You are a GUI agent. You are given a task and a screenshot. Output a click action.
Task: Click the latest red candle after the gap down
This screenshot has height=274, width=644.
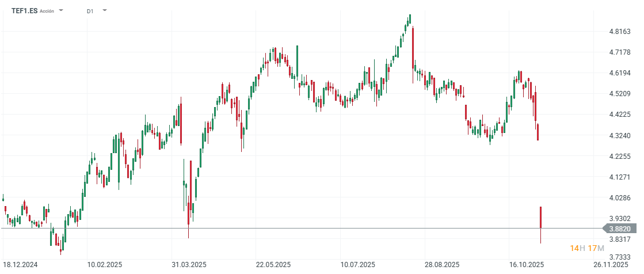tap(541, 217)
